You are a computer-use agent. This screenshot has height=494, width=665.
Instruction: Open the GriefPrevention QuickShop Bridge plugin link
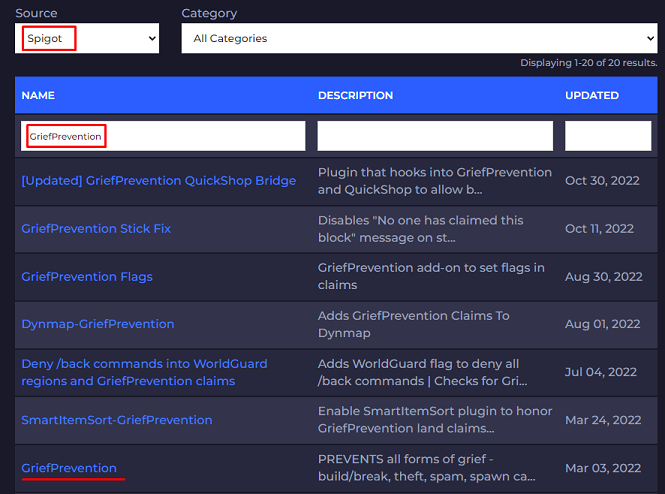coord(159,181)
